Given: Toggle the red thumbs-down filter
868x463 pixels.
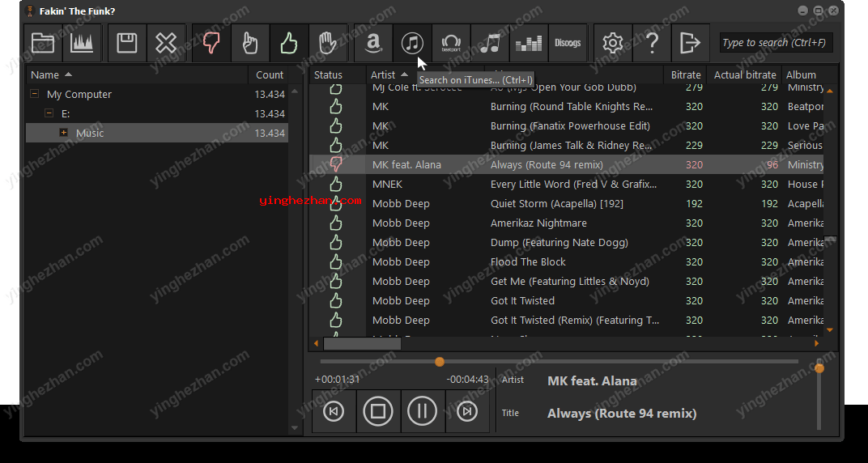Looking at the screenshot, I should [x=211, y=43].
